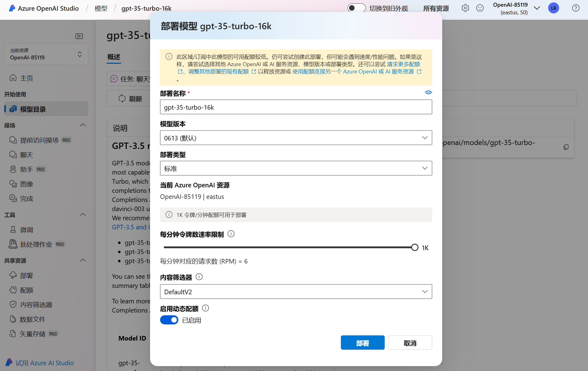
Task: Click the gpt-35-turbo-16k breadcrumb text
Action: point(146,9)
